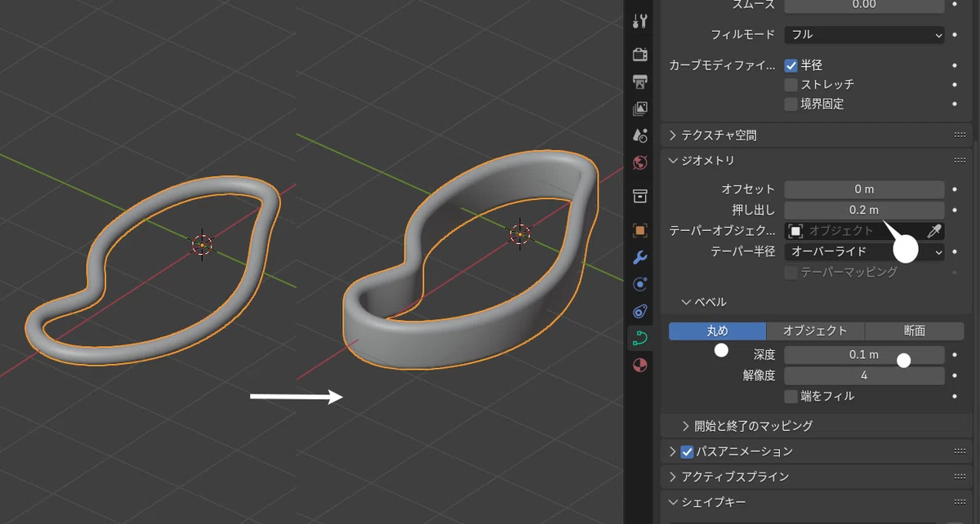The image size is (980, 524).
Task: Click the 解像度 value field 4
Action: click(x=864, y=375)
